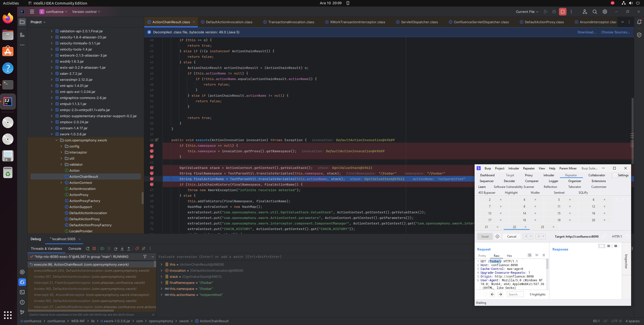Open Burp Settings button

(621, 175)
